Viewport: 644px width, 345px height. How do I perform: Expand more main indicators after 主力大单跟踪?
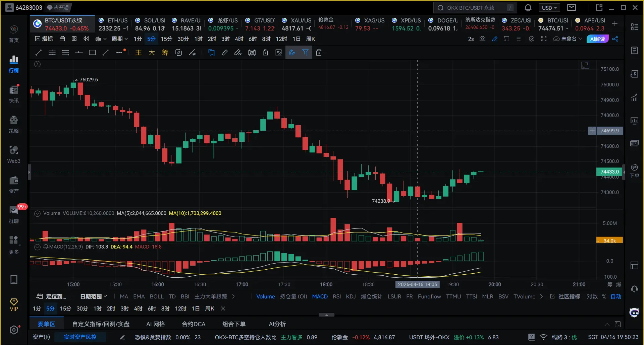pos(233,296)
